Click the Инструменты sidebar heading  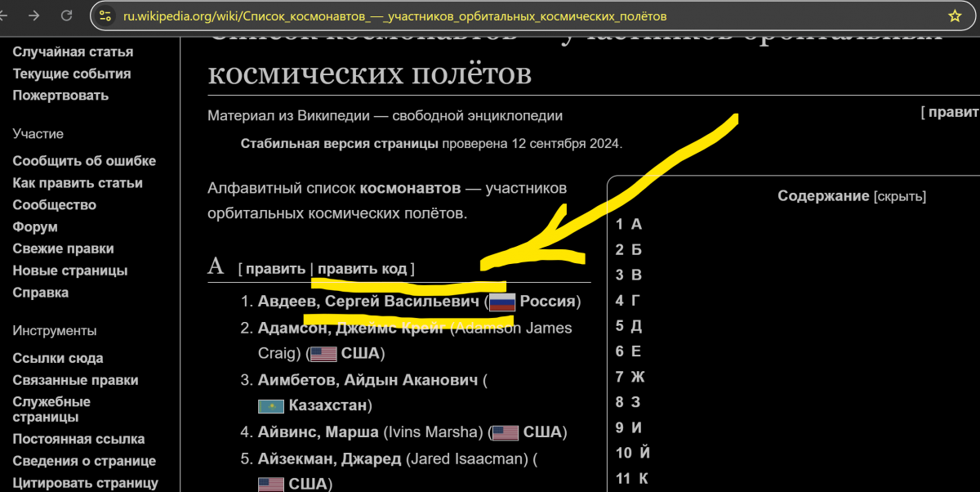pos(55,331)
